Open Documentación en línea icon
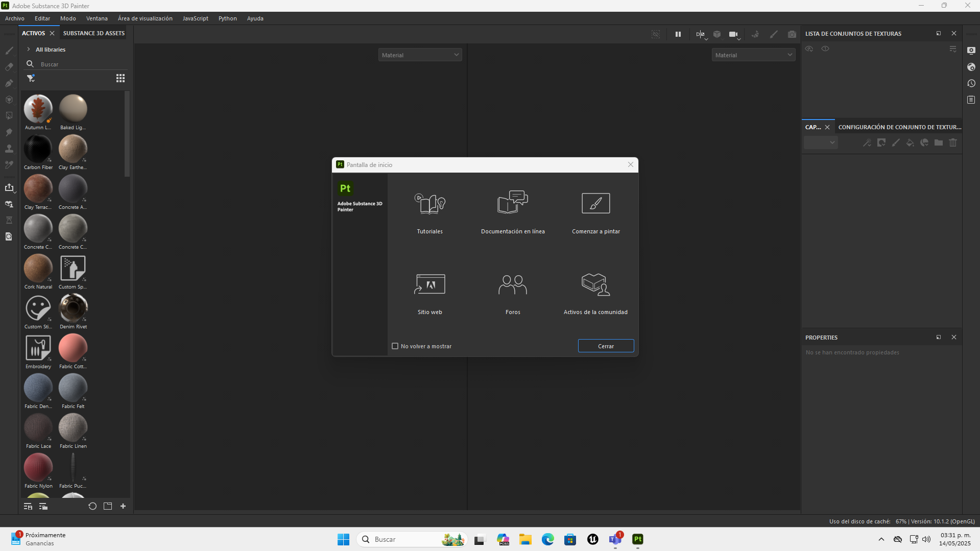 click(x=513, y=202)
